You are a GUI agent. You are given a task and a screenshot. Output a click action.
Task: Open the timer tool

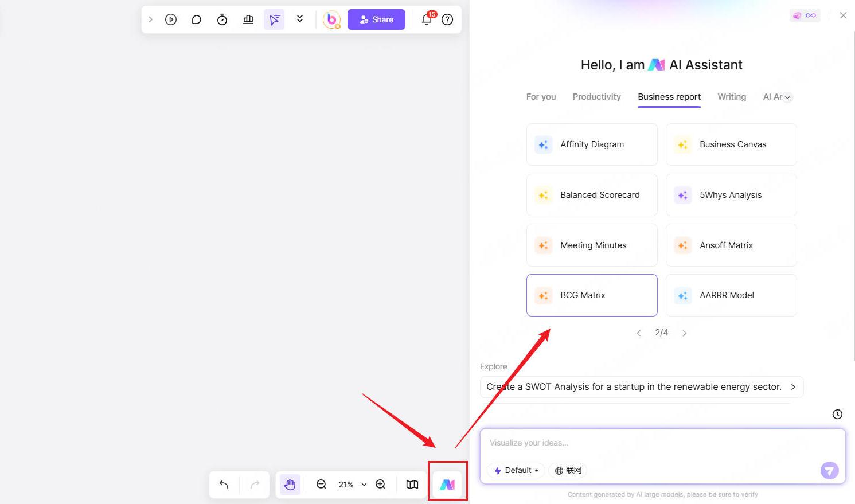222,19
